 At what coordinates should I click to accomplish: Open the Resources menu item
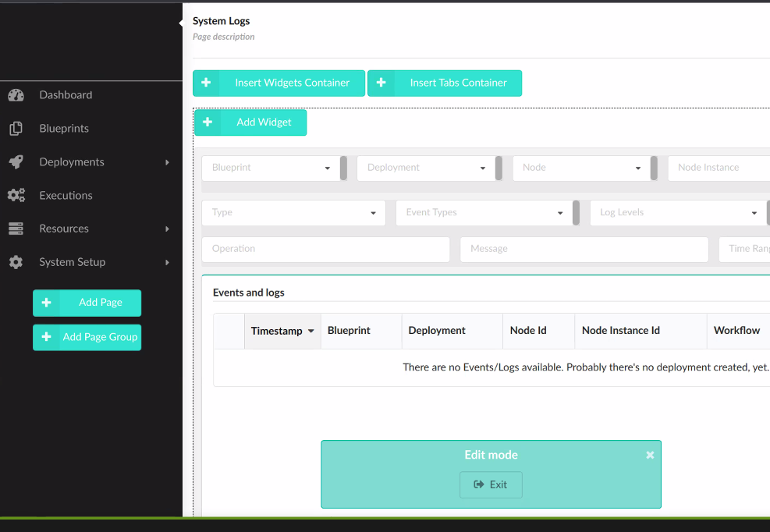(x=64, y=229)
